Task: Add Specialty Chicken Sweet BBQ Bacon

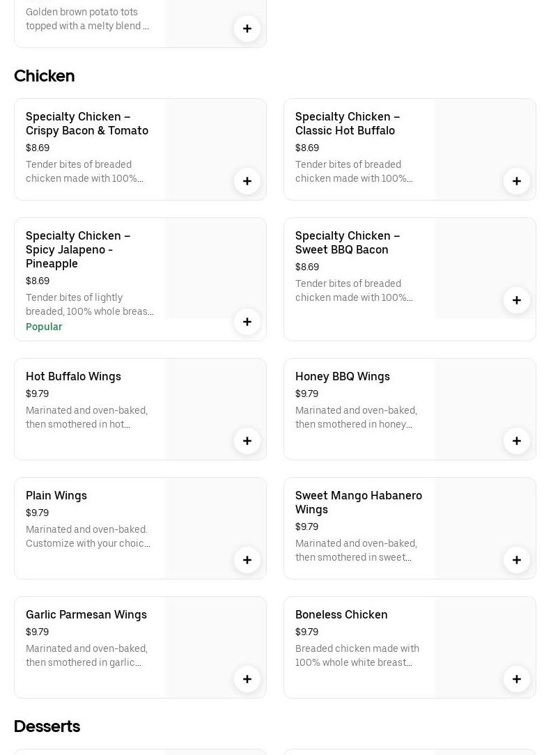Action: 517,300
